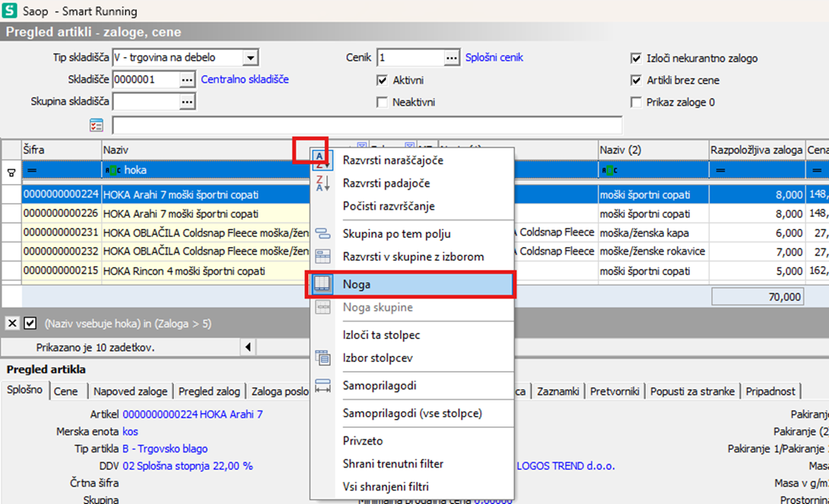Viewport: 829px width, 504px height.
Task: Choose Samoprilagodi (vse stolpce)
Action: pos(412,413)
